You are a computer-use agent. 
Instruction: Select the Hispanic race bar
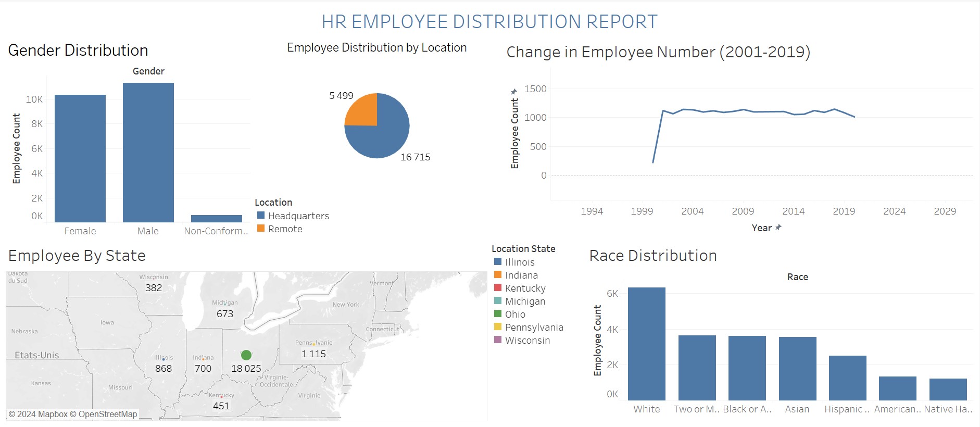(848, 378)
